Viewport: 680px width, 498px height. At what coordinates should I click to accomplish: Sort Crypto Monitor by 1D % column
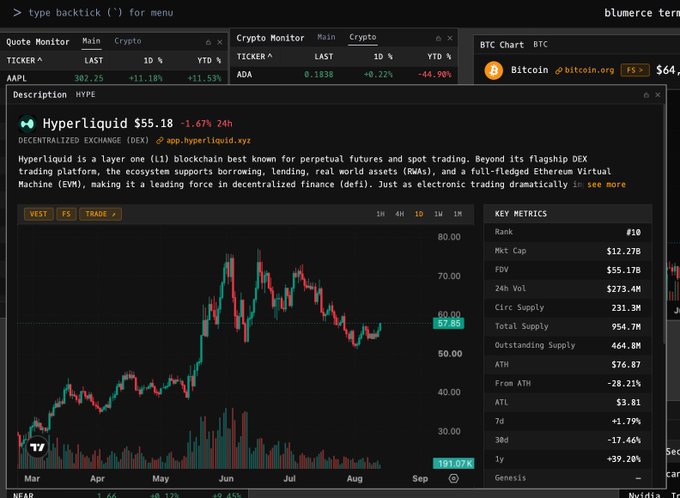coord(383,56)
